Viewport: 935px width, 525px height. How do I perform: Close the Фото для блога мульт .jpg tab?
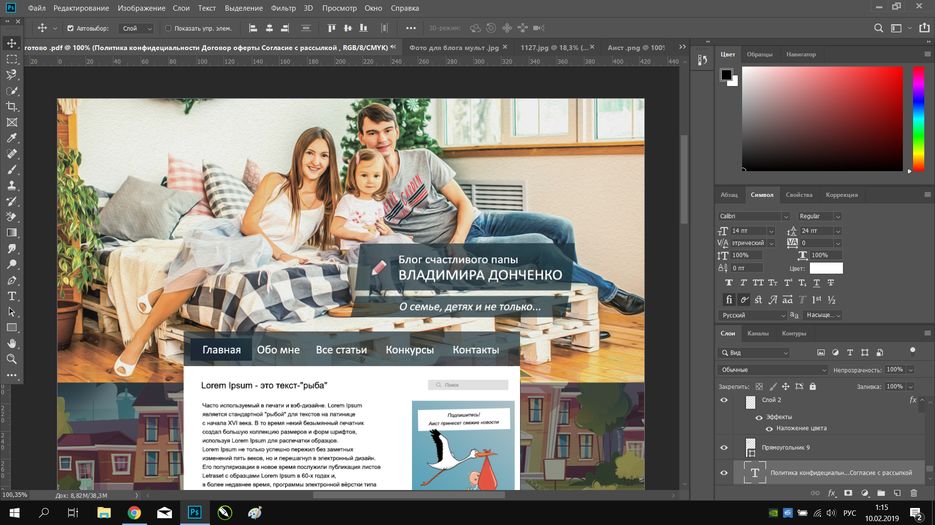click(505, 47)
